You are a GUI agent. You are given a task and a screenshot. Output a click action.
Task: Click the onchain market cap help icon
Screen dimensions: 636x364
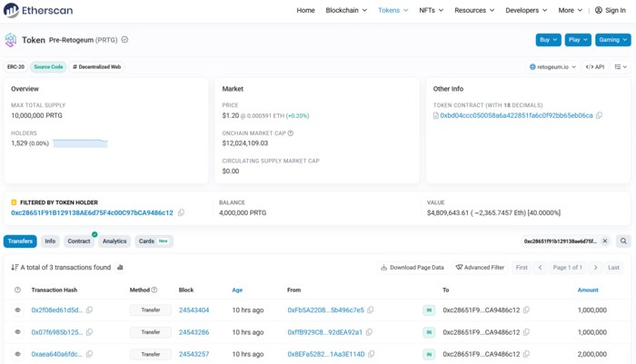pos(291,133)
